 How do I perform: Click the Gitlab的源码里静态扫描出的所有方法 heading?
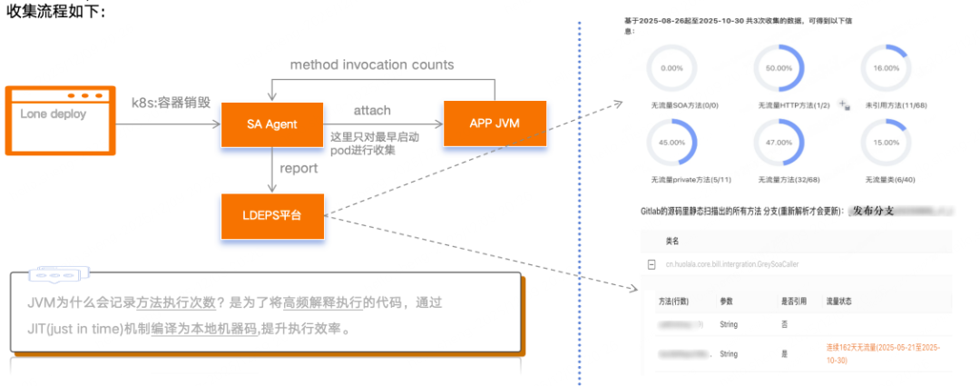pyautogui.click(x=741, y=212)
